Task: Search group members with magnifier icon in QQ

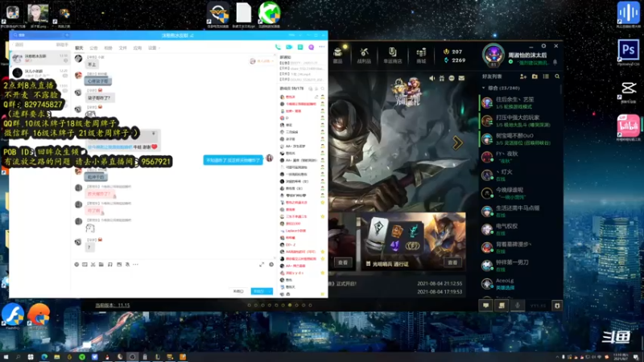Action: pos(323,88)
